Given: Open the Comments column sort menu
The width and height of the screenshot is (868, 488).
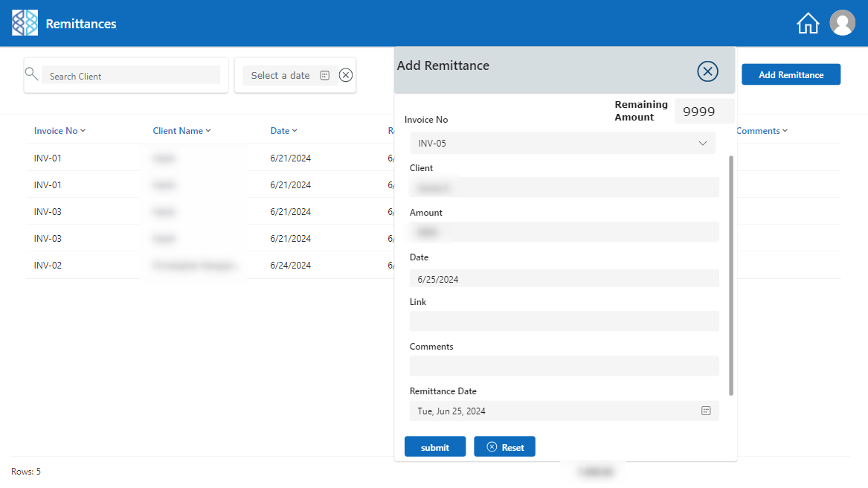Looking at the screenshot, I should click(x=762, y=131).
